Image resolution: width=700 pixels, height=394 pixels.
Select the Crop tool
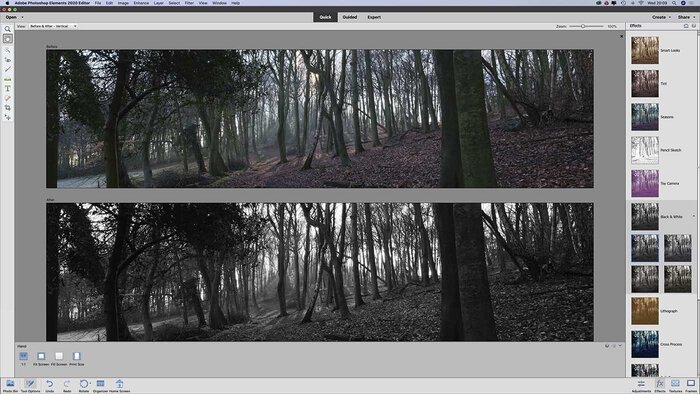[8, 108]
